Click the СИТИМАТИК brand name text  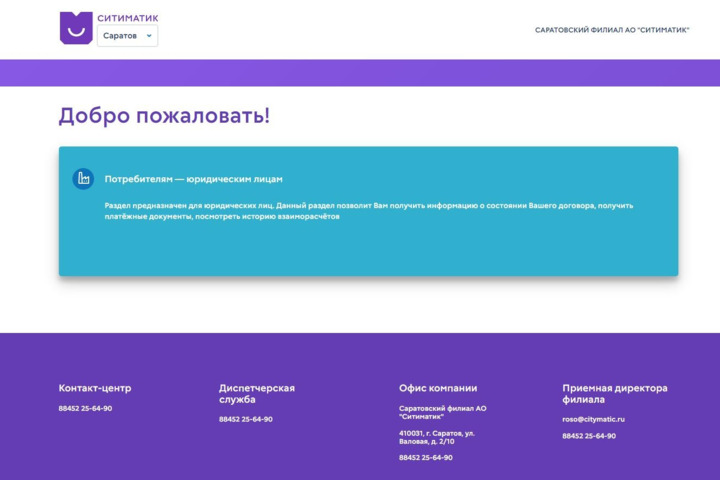tap(127, 18)
